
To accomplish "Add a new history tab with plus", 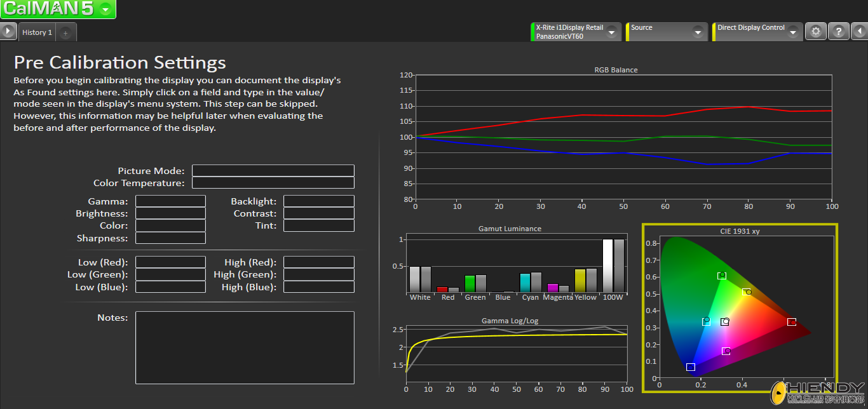I will pyautogui.click(x=65, y=32).
